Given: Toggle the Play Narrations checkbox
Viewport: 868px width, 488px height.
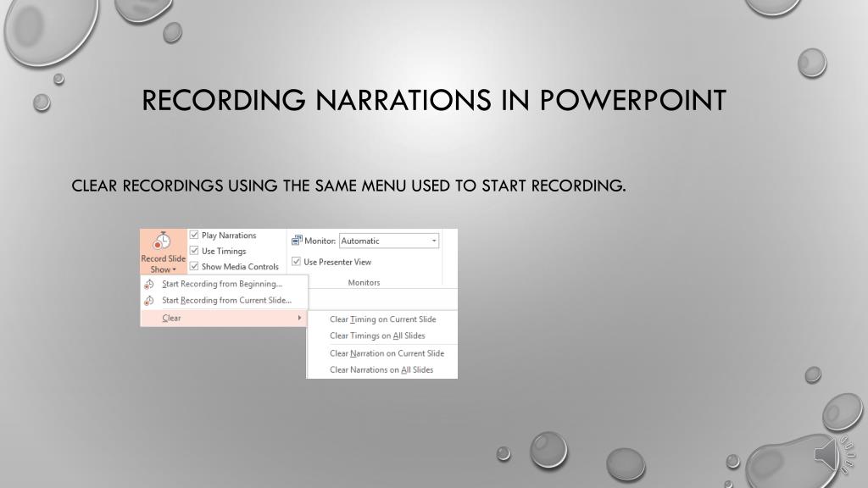Looking at the screenshot, I should (x=194, y=236).
